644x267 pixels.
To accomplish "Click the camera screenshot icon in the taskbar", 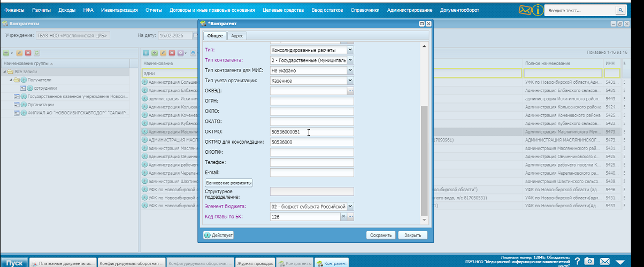I will pos(589,261).
